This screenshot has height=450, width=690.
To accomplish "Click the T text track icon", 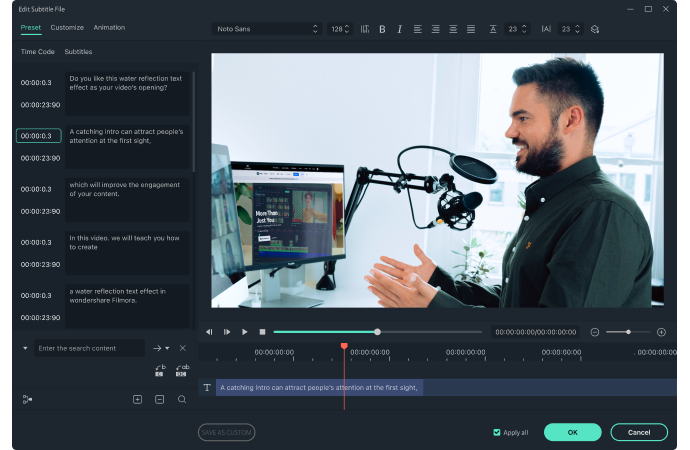I will click(207, 388).
